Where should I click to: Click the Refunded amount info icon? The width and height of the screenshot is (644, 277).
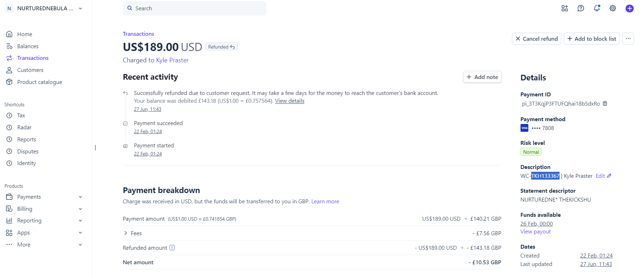pos(172,248)
